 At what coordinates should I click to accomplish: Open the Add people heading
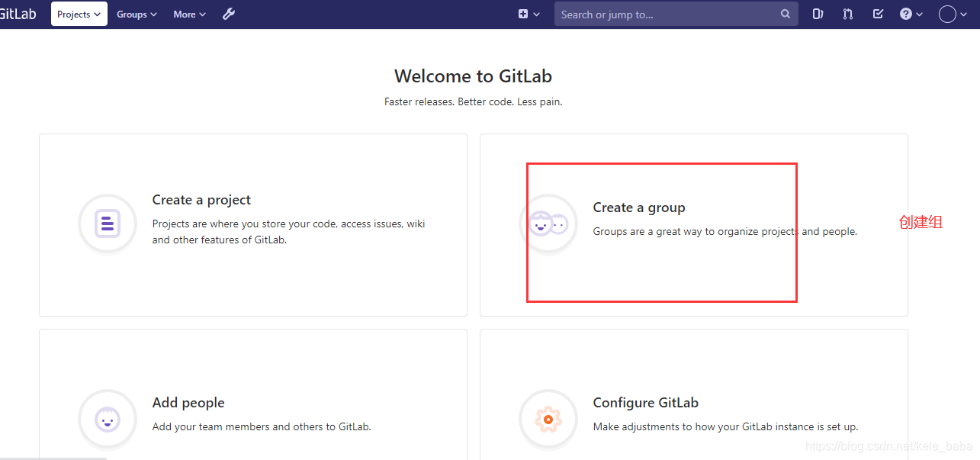[188, 403]
